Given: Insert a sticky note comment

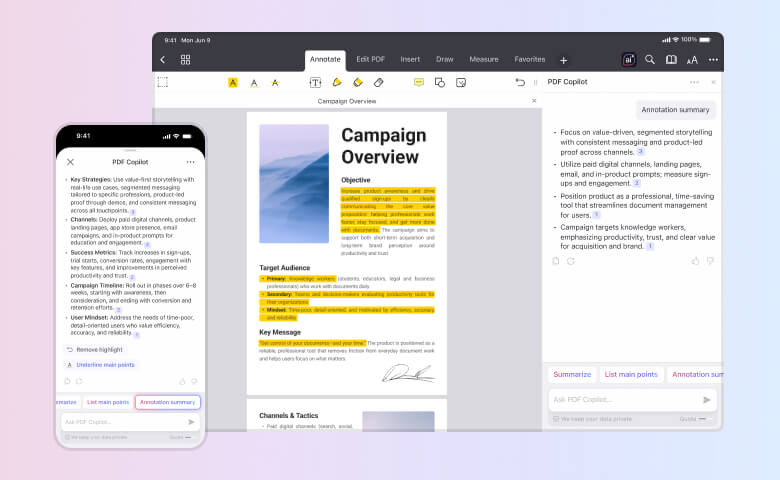Looking at the screenshot, I should point(419,82).
